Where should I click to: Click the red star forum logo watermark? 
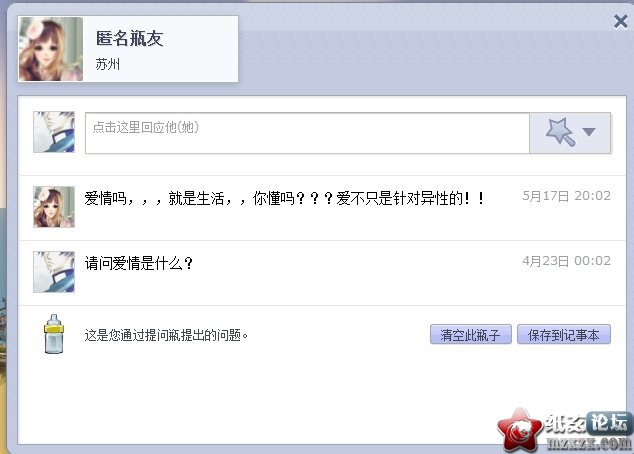(x=520, y=430)
